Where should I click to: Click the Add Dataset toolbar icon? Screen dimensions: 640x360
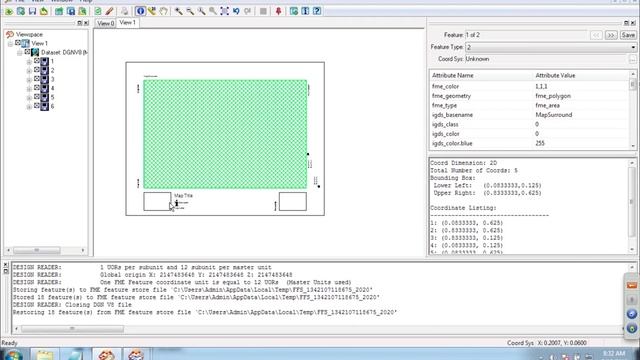(20, 11)
